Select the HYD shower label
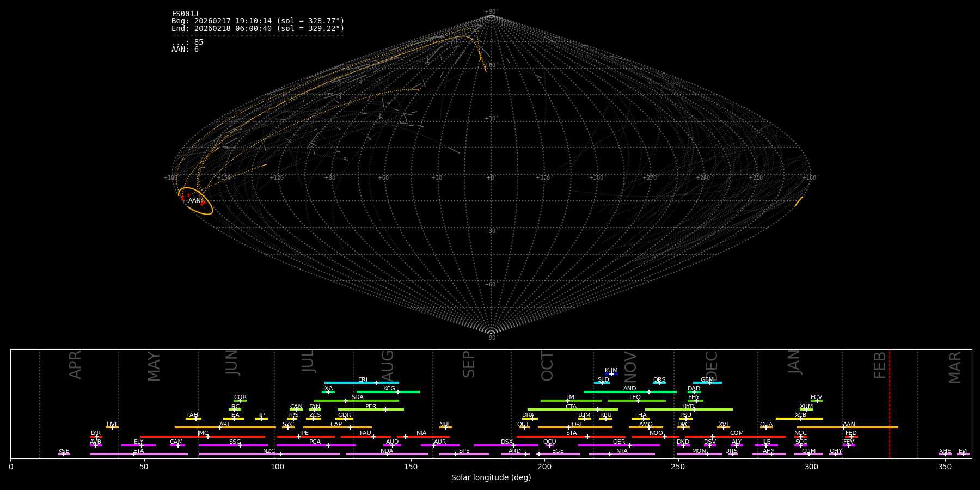980x490 pixels. pos(688,407)
